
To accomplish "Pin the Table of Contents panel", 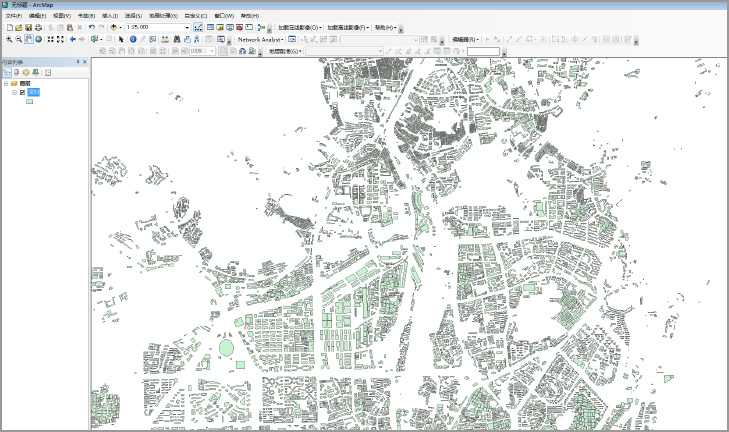I will tap(78, 62).
